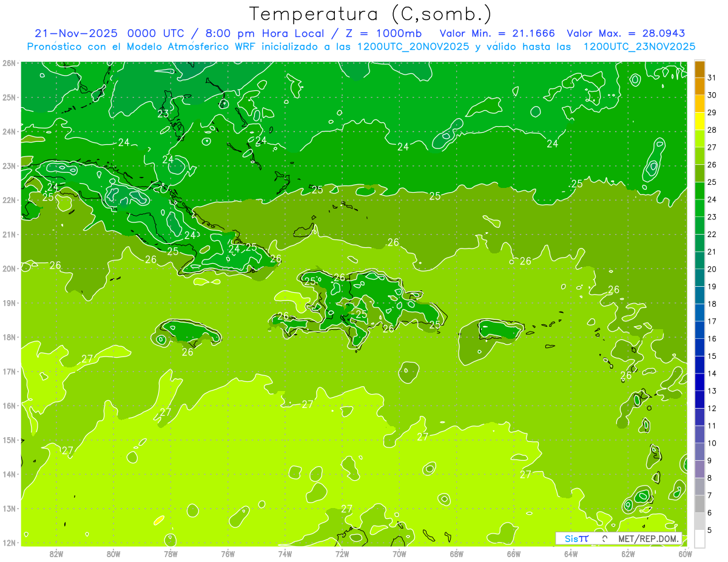Viewport: 728px width, 562px height.
Task: Click the "1200UTC_23NOV2025" valid-until time
Action: pyautogui.click(x=639, y=47)
